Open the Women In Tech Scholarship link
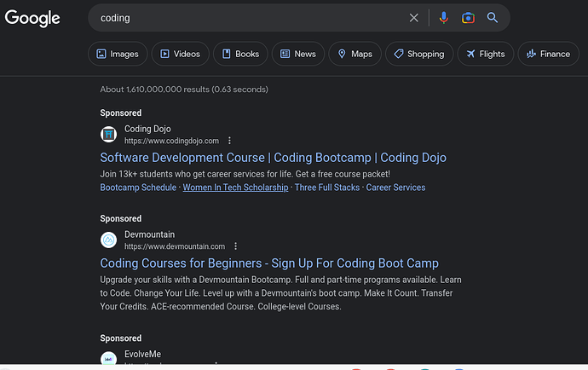The width and height of the screenshot is (588, 370). 235,188
